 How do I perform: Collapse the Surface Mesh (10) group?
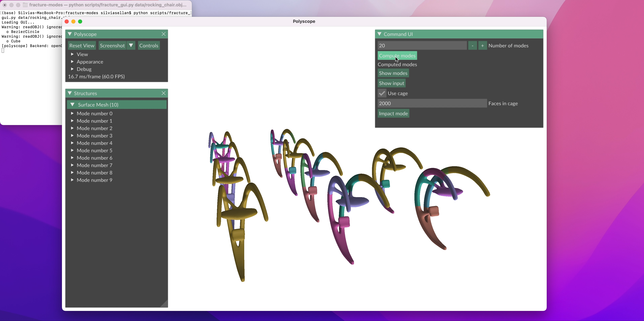[73, 105]
